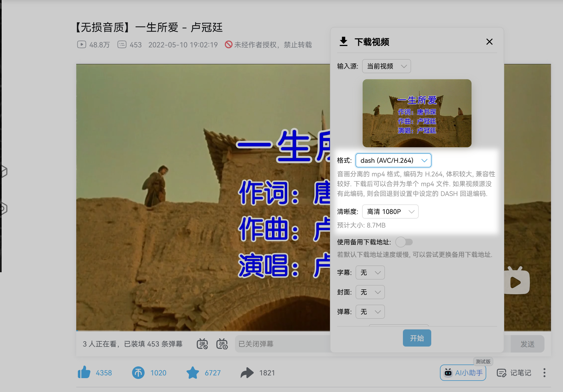Click the coin count 1020
Viewport: 563px width, 392px height.
pos(158,373)
